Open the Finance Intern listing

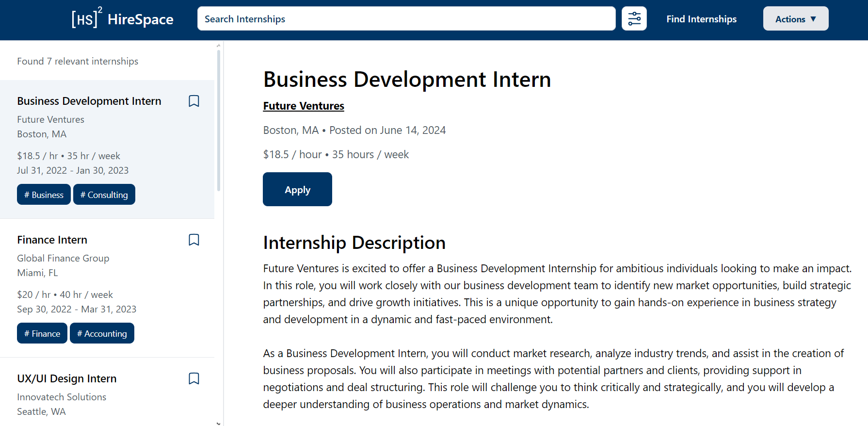click(52, 240)
